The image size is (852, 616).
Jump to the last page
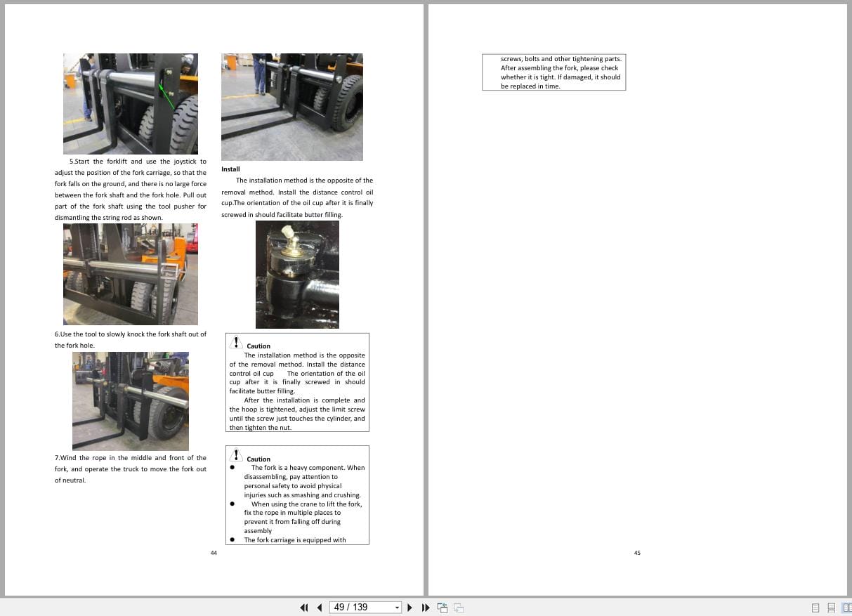click(426, 608)
